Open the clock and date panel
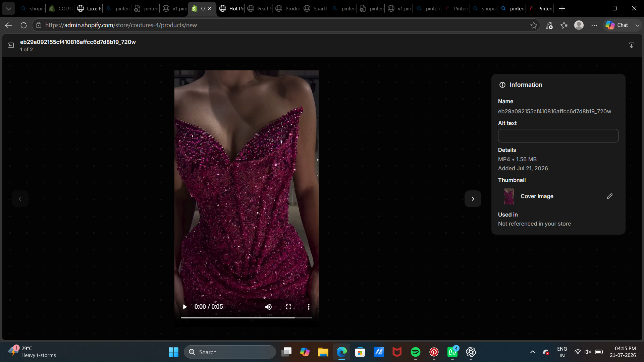Image resolution: width=644 pixels, height=362 pixels. [623, 352]
